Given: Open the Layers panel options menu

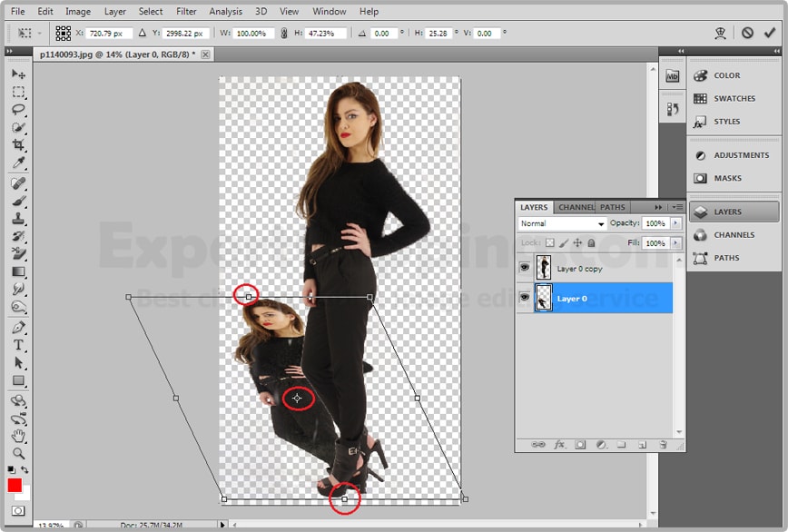Looking at the screenshot, I should point(677,207).
